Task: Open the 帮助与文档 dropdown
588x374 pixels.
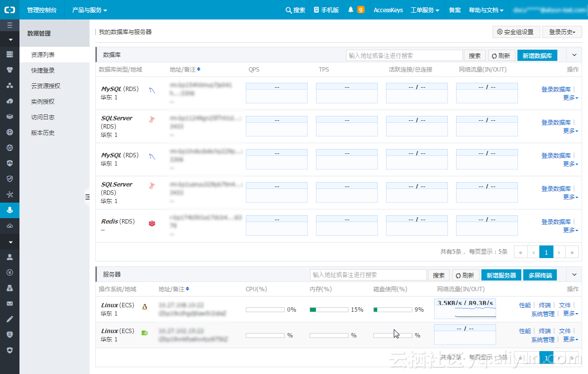Action: point(486,10)
